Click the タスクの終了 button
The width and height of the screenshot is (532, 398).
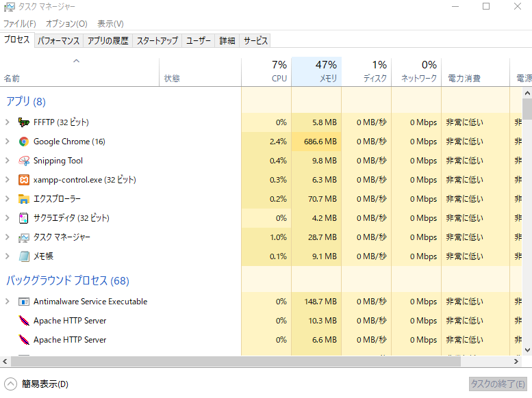click(498, 384)
